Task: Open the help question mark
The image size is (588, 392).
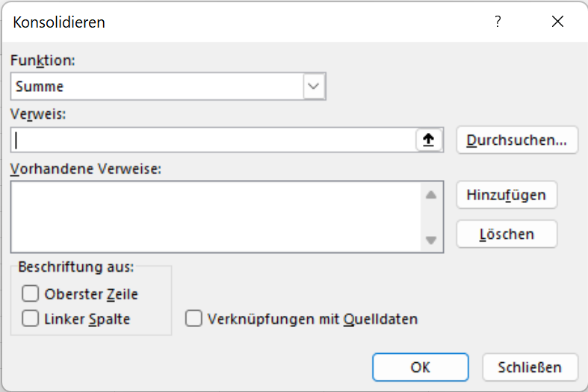Action: coord(498,22)
